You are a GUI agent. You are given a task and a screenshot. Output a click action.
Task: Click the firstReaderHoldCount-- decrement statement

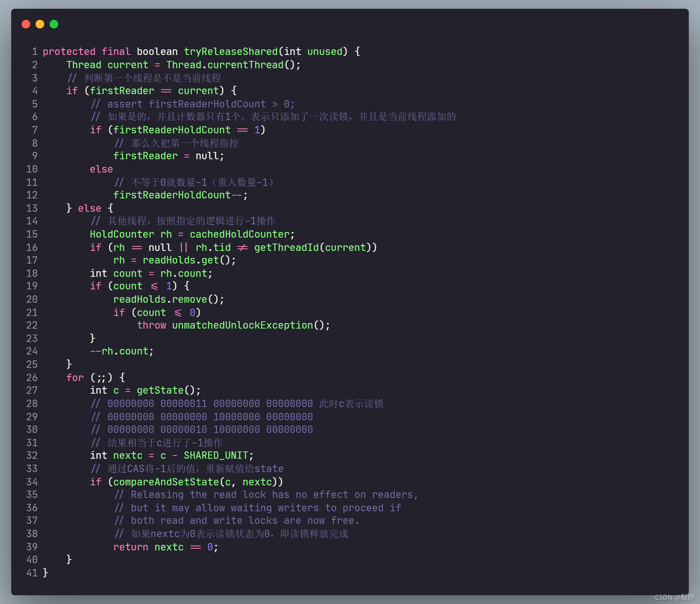[x=180, y=195]
